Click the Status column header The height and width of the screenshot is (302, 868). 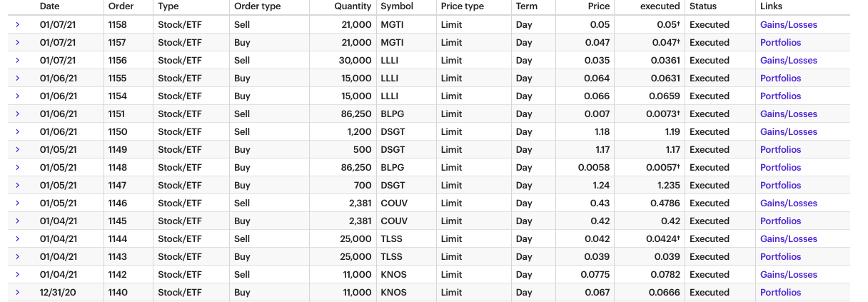[x=702, y=6]
